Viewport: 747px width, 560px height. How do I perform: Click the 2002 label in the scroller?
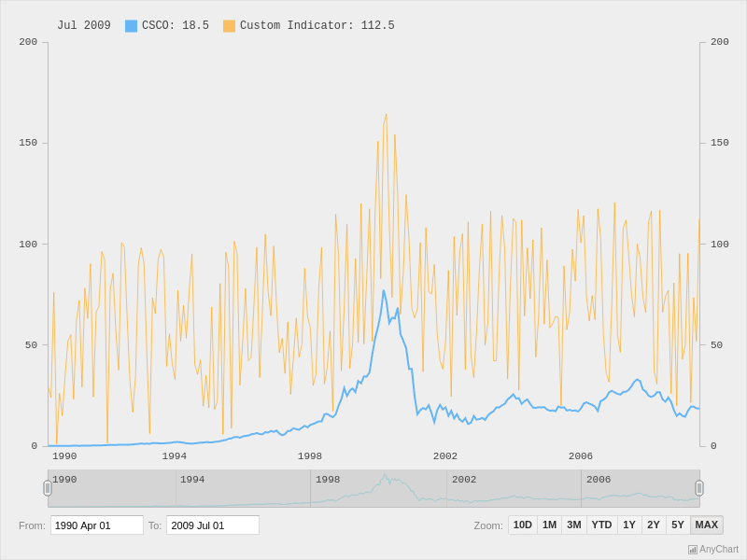pyautogui.click(x=464, y=480)
